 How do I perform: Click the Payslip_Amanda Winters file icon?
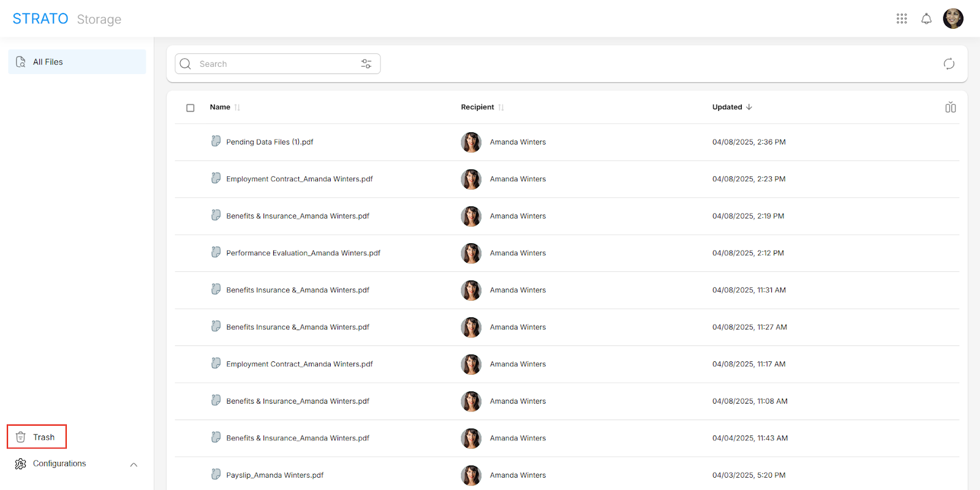pyautogui.click(x=216, y=475)
